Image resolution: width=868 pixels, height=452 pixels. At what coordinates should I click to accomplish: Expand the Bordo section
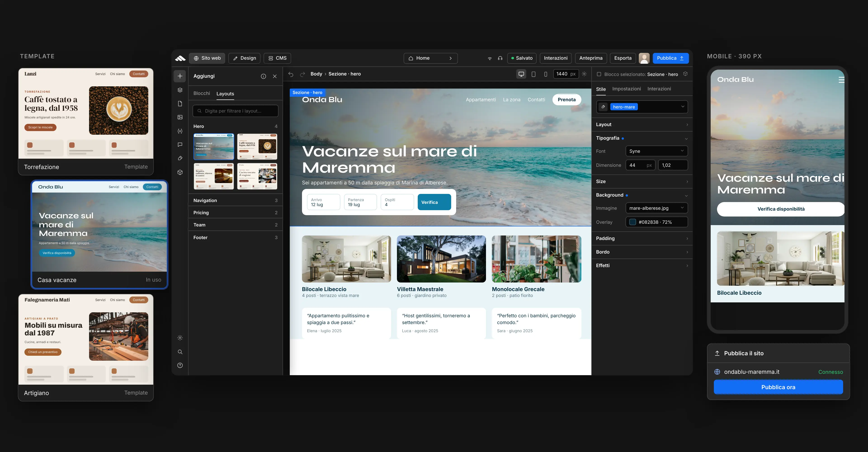pyautogui.click(x=642, y=252)
